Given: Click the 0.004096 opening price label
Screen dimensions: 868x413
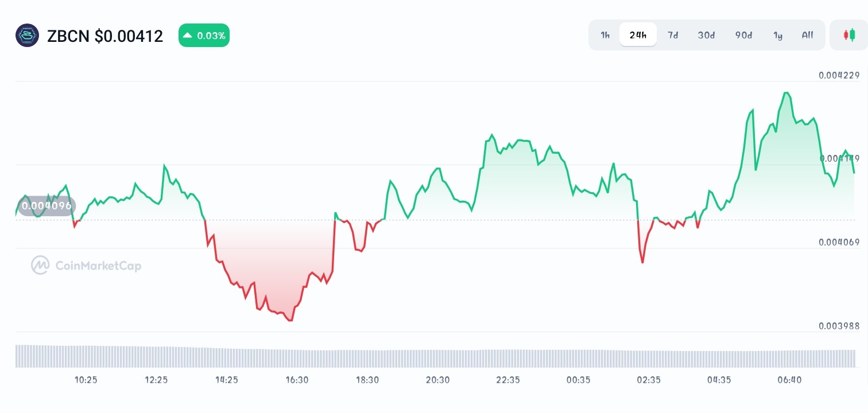Looking at the screenshot, I should click(46, 205).
